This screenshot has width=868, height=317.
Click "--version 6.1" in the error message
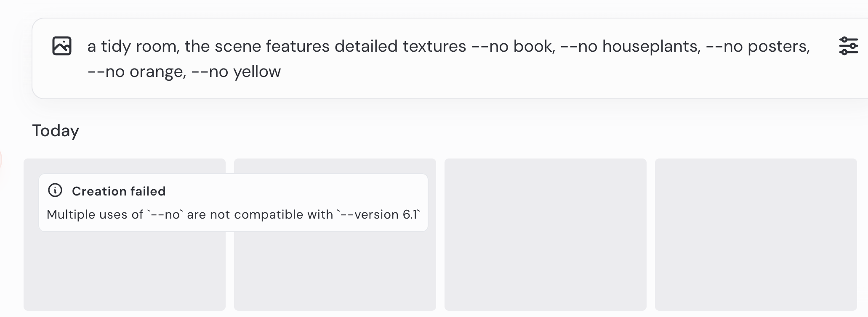pyautogui.click(x=378, y=214)
